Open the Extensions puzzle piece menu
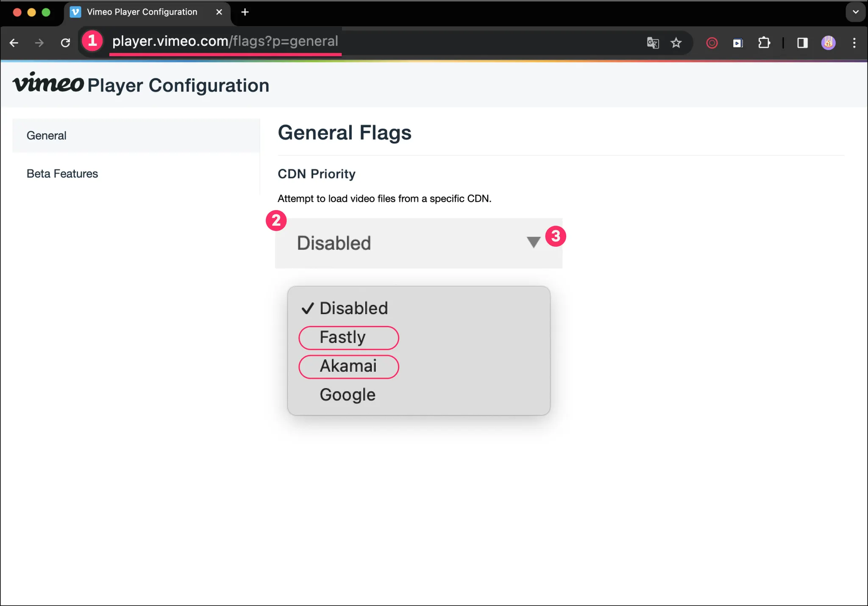This screenshot has height=606, width=868. [764, 43]
